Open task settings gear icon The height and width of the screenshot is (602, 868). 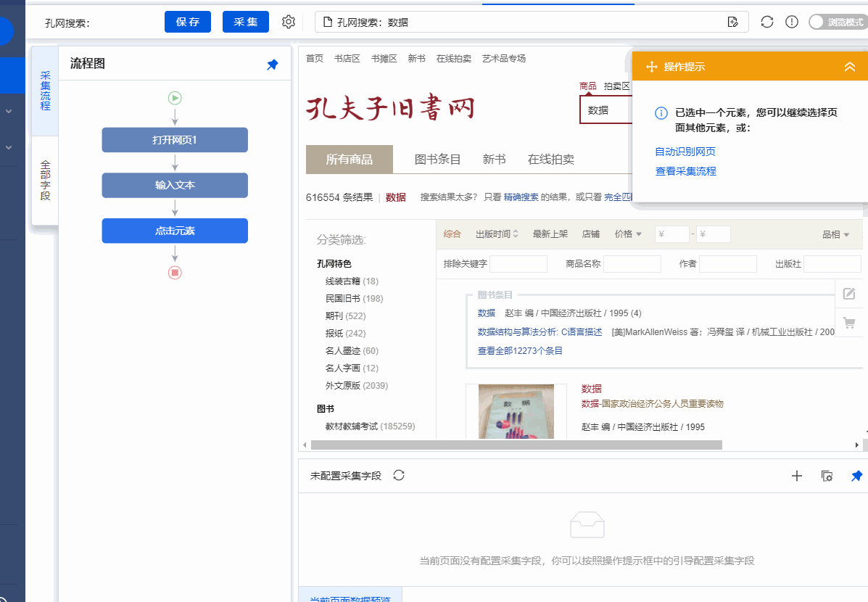click(289, 22)
